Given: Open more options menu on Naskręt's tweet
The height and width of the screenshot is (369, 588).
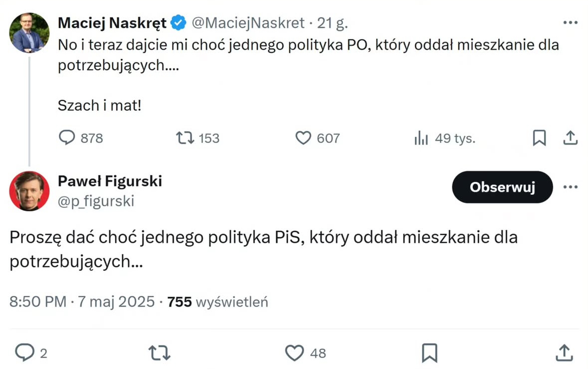Looking at the screenshot, I should click(x=570, y=23).
